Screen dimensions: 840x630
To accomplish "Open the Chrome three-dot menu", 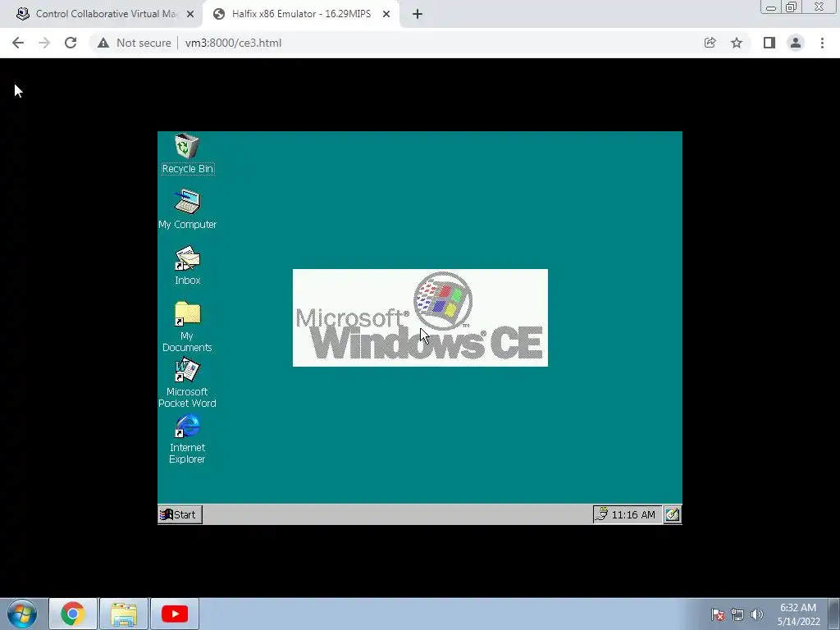I will coord(822,43).
